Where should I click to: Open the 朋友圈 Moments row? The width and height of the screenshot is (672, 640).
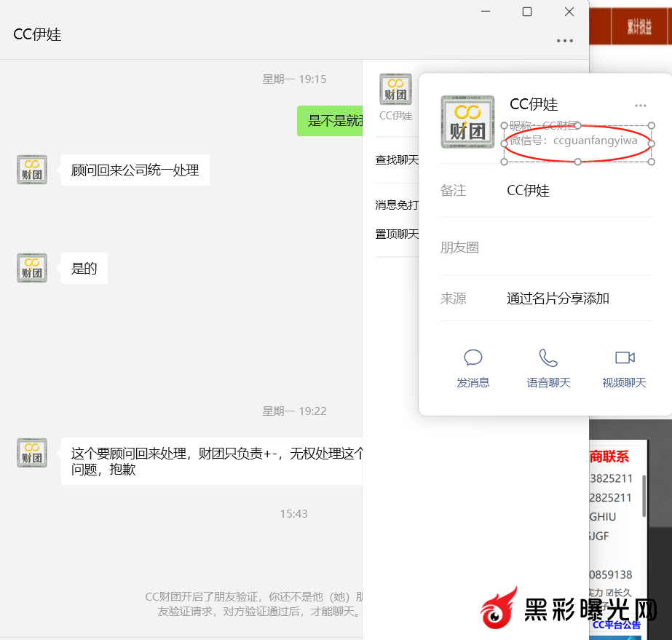(545, 248)
